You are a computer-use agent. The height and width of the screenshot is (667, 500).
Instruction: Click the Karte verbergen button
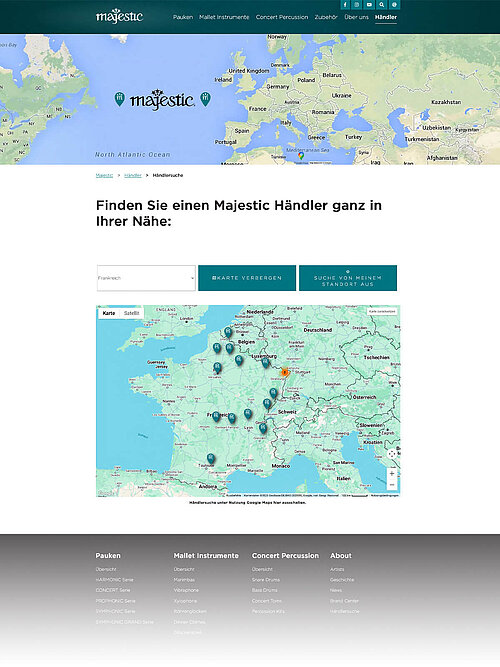pyautogui.click(x=247, y=278)
